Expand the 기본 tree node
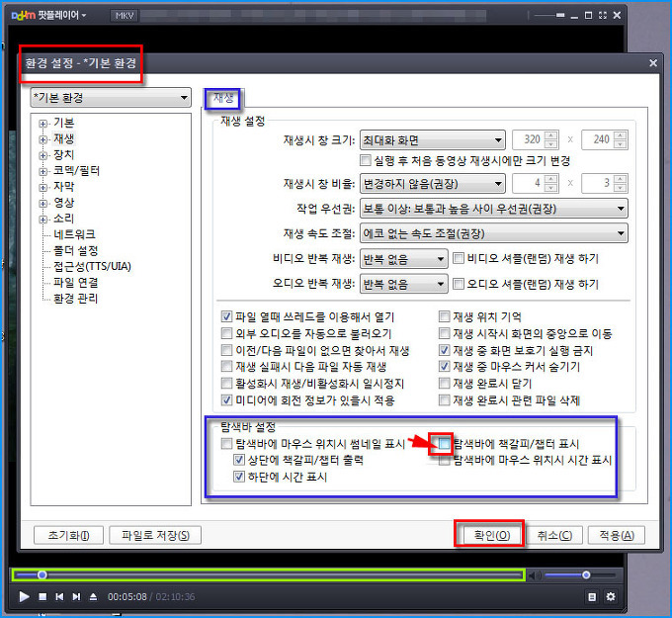Viewport: 672px width, 618px height. point(42,124)
